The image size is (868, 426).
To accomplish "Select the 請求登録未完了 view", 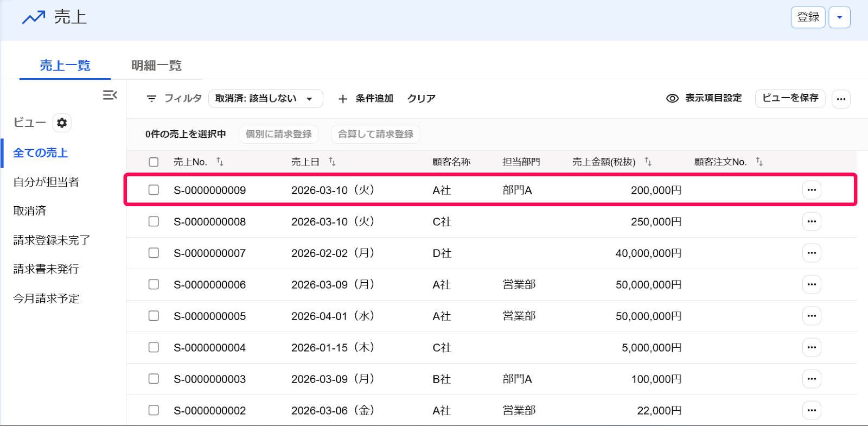I will click(52, 240).
